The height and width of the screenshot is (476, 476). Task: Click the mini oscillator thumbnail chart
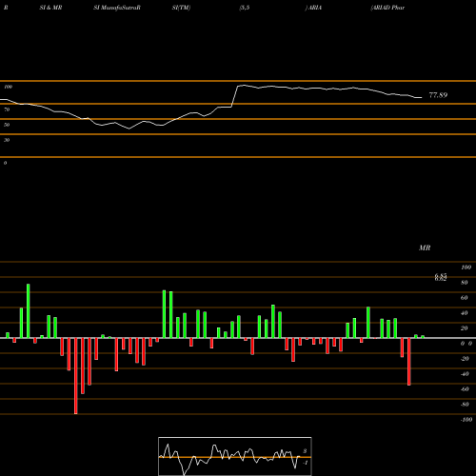pyautogui.click(x=235, y=456)
